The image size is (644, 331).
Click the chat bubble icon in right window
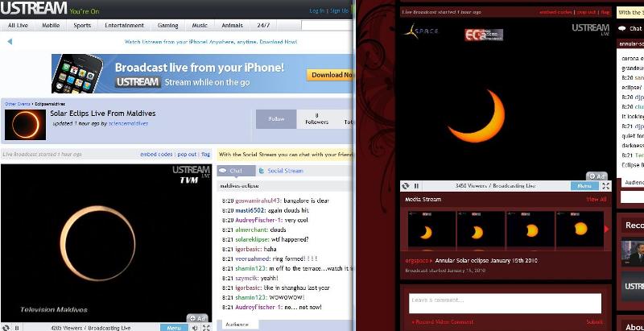[x=622, y=28]
